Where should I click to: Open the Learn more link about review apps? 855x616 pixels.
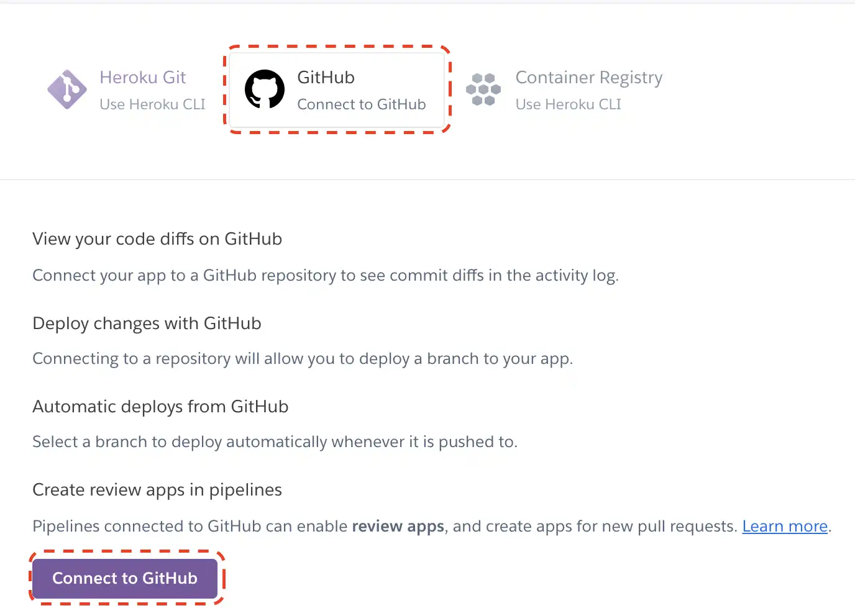coord(785,526)
